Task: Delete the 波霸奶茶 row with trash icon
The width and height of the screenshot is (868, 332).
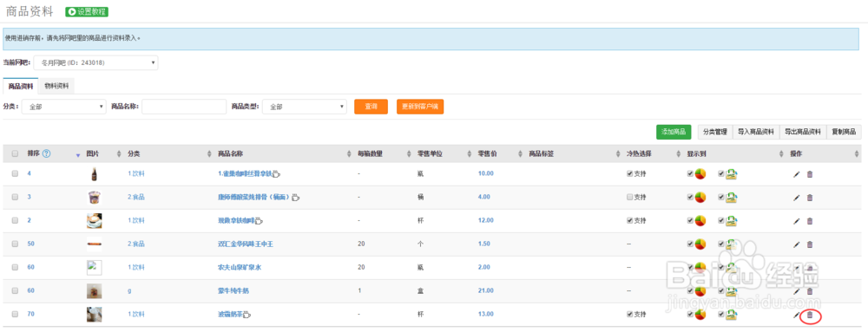Action: point(810,315)
